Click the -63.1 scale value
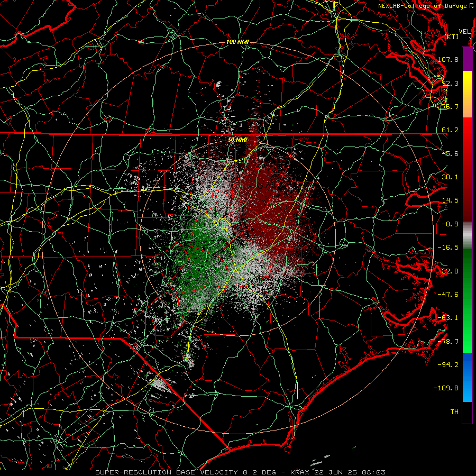476x476 pixels. pyautogui.click(x=448, y=318)
